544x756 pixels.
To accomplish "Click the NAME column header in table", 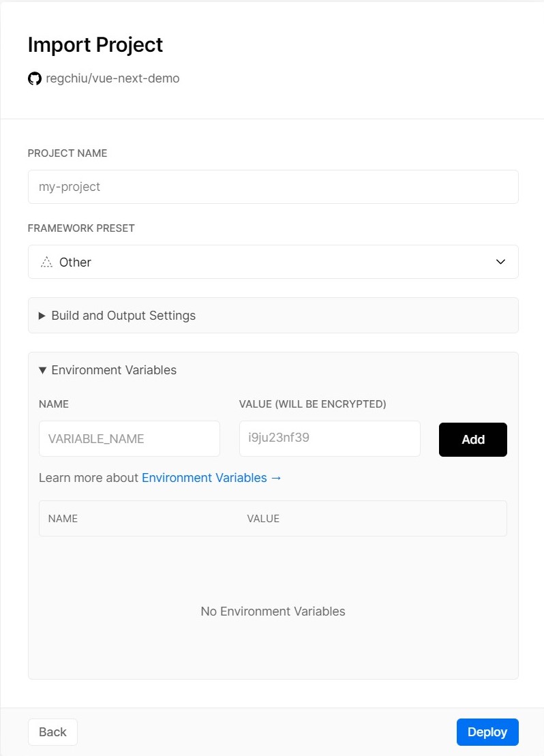I will pyautogui.click(x=63, y=519).
